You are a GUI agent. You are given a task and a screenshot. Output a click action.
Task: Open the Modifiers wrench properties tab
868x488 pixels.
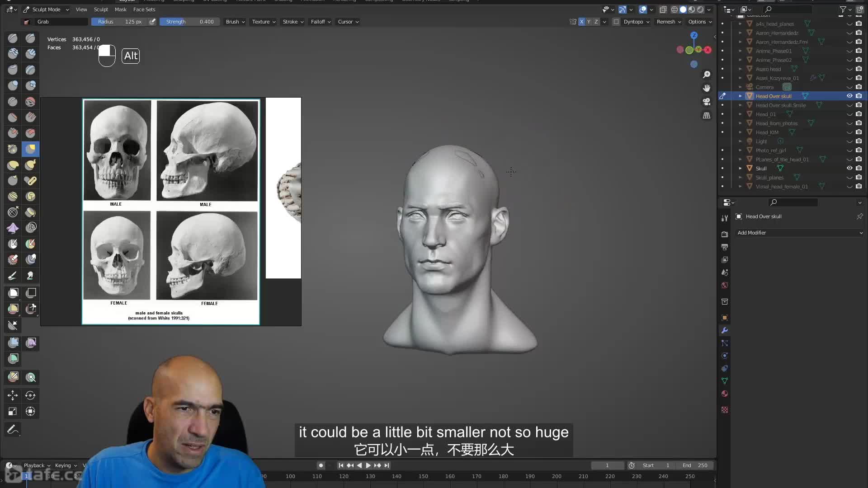tap(725, 330)
